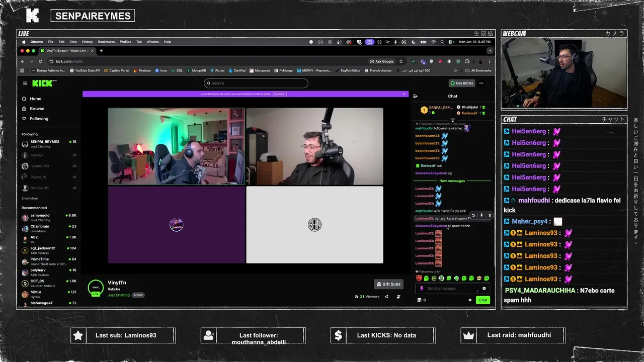Screen dimensions: 644x362
Task: Open the Flutter bookmark
Action: pos(217,70)
